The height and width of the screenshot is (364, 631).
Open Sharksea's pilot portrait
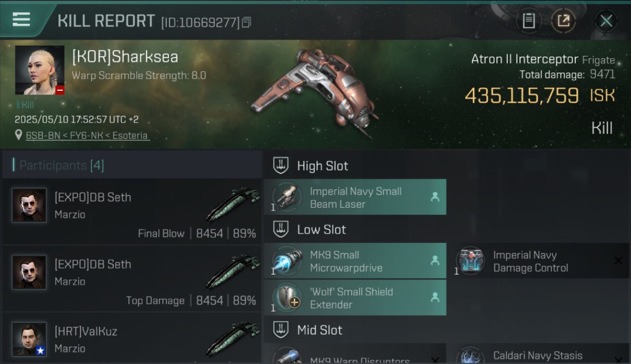(40, 70)
